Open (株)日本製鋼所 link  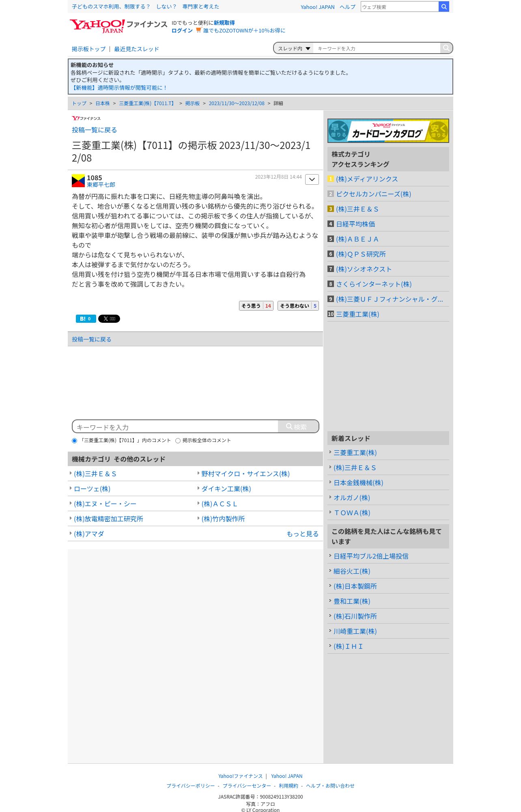(355, 586)
